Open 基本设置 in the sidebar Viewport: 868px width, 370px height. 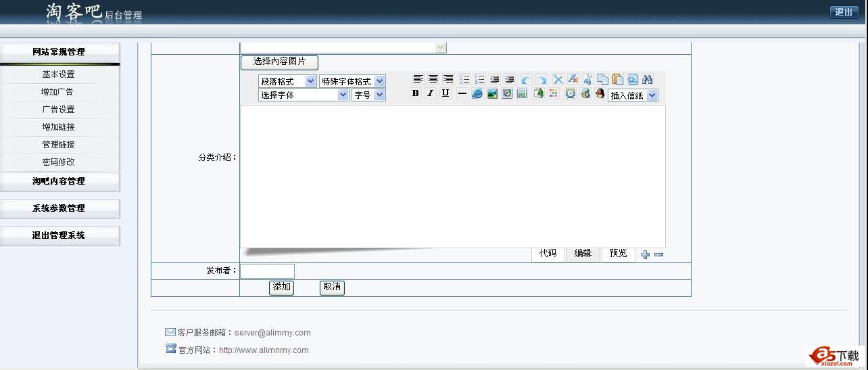[x=58, y=74]
